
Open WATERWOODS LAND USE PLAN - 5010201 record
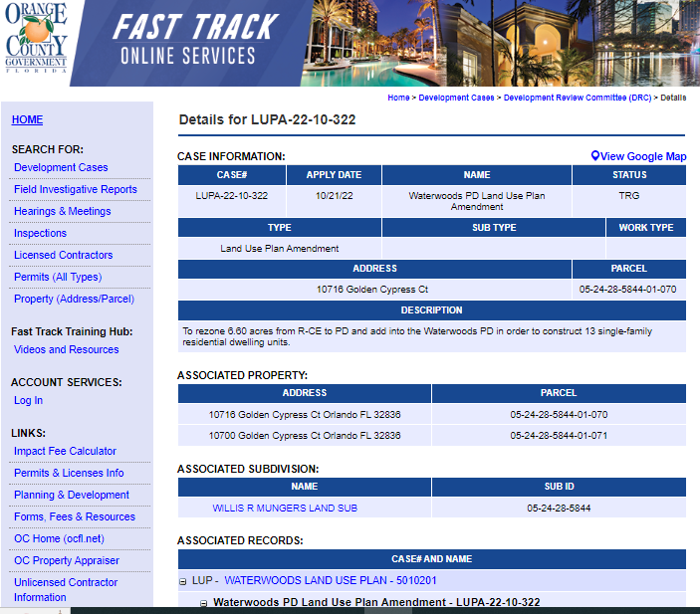click(331, 580)
